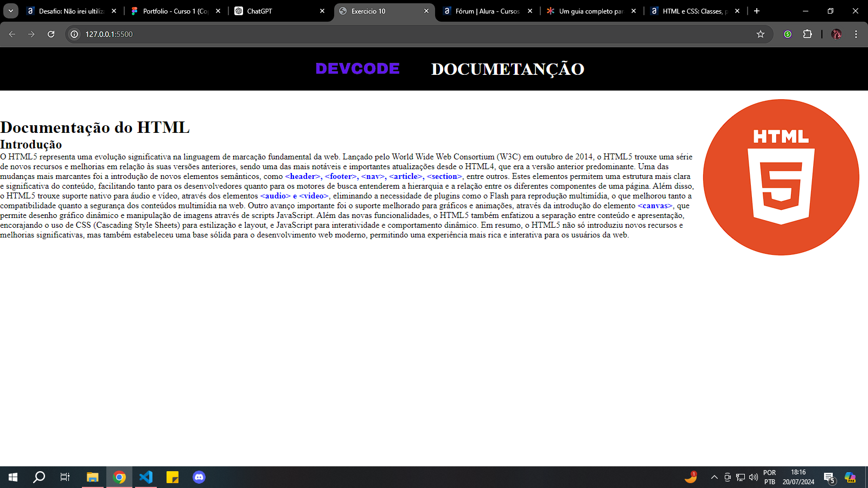Open Task View on taskbar
868x488 pixels.
(65, 477)
